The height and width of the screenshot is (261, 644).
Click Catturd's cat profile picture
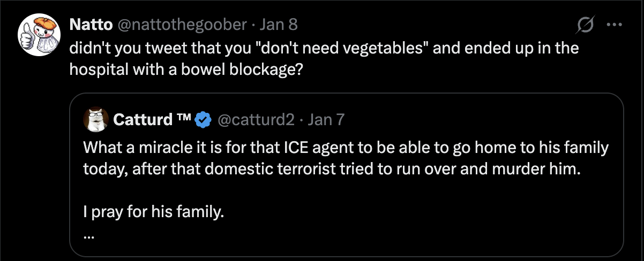[x=94, y=119]
